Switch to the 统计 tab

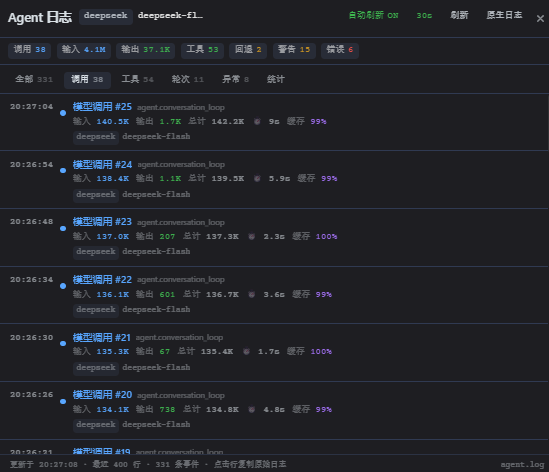(276, 79)
